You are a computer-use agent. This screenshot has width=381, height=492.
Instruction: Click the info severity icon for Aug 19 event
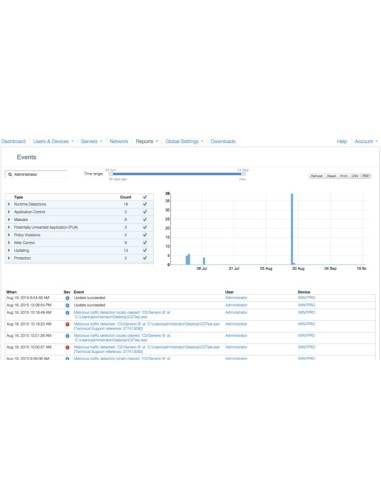[x=67, y=298]
